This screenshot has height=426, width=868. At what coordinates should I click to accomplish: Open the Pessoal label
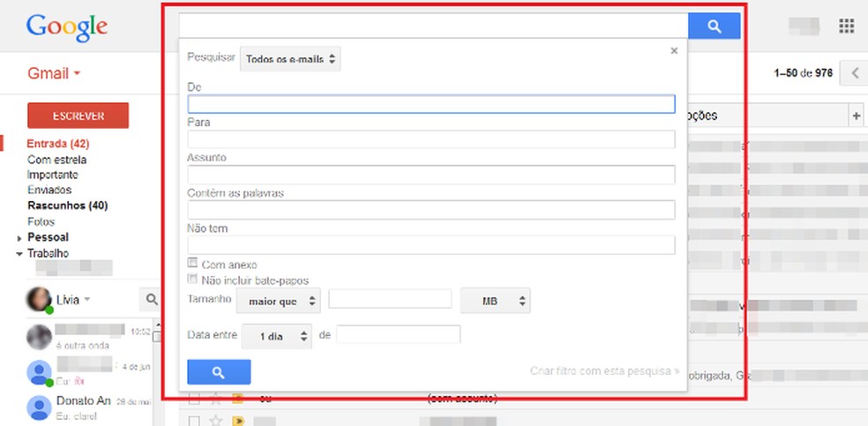tap(49, 237)
